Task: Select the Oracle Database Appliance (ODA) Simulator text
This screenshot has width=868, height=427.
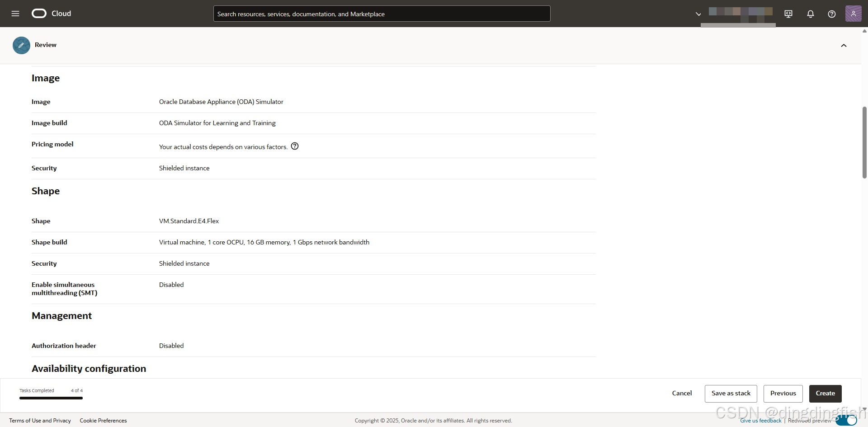Action: [x=221, y=102]
